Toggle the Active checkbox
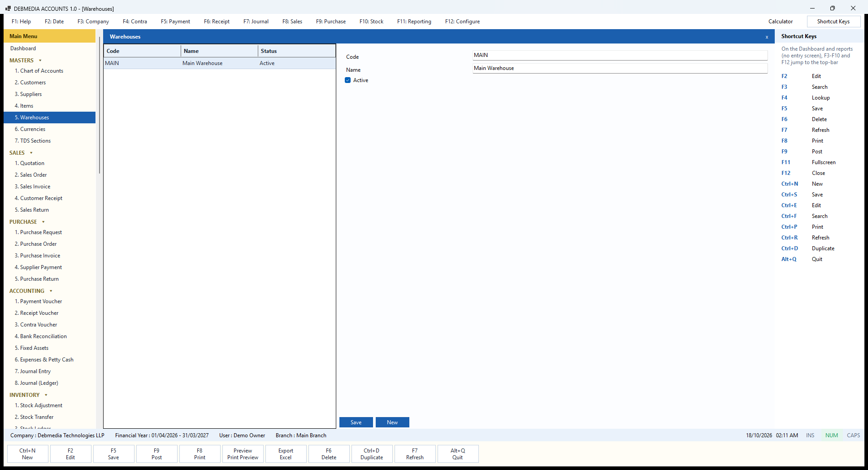Image resolution: width=868 pixels, height=470 pixels. pyautogui.click(x=348, y=80)
